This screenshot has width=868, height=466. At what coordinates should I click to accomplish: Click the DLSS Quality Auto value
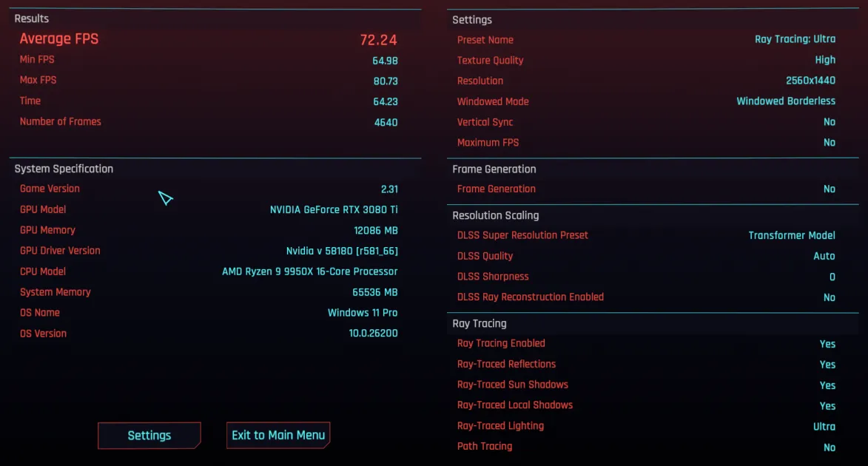(x=824, y=256)
